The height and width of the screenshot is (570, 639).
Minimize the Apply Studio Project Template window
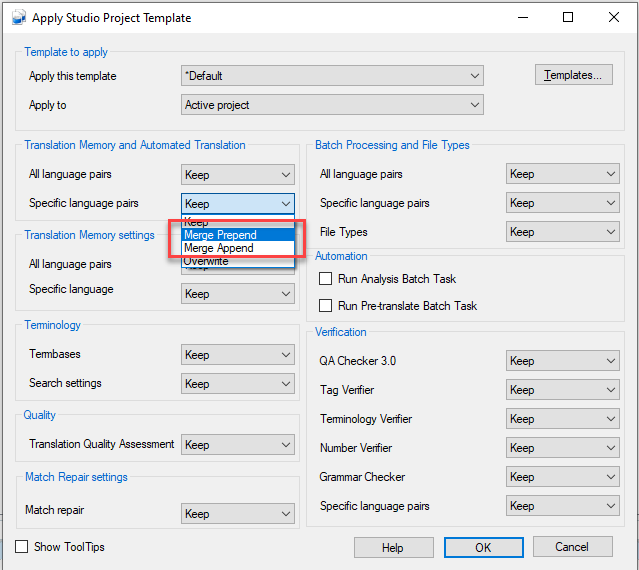(523, 18)
